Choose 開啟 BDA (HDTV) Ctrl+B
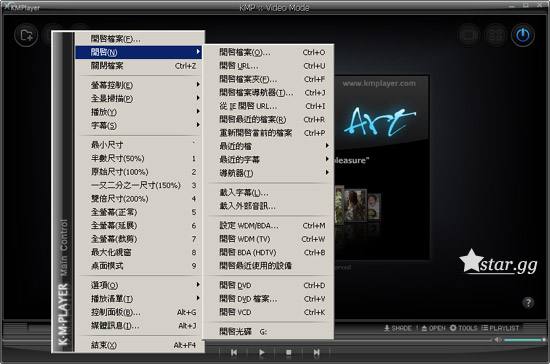The width and height of the screenshot is (550, 364). tap(270, 252)
